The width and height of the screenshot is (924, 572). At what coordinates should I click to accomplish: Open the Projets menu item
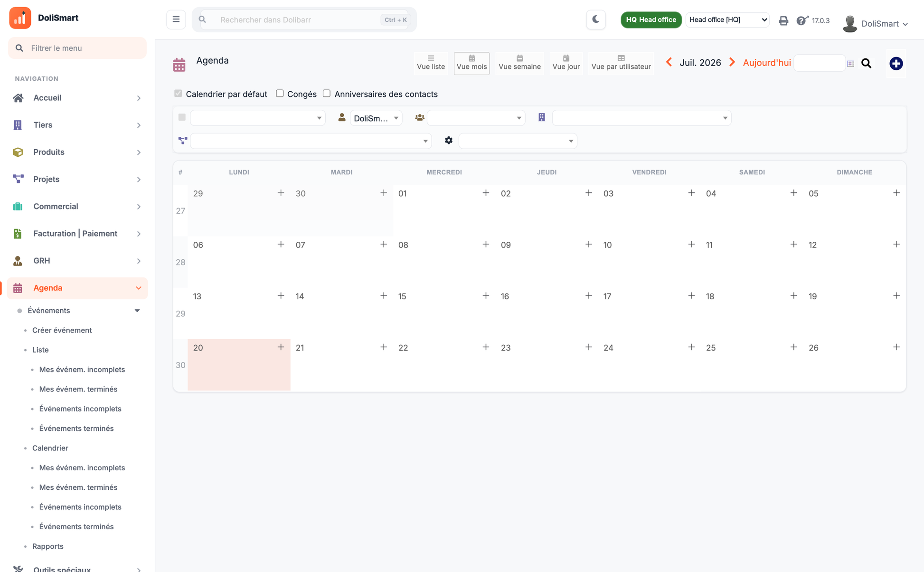(x=77, y=180)
